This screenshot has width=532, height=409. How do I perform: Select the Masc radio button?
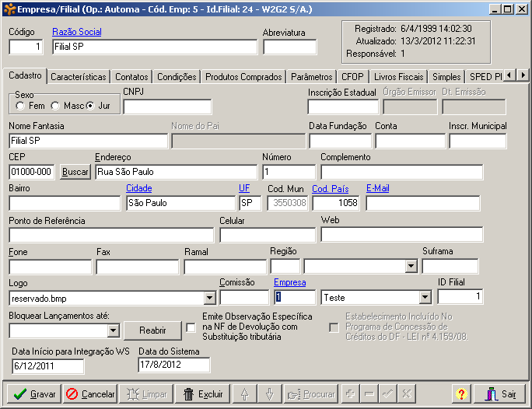click(55, 106)
